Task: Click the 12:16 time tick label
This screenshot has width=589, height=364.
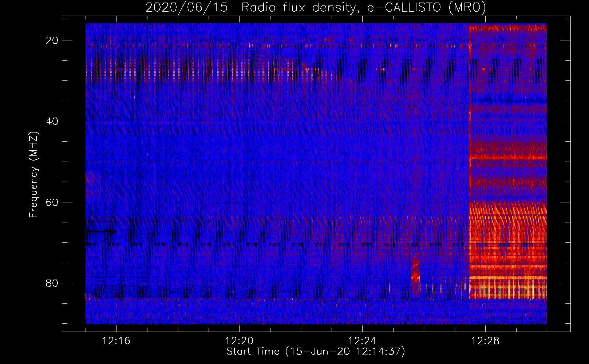Action: (116, 341)
